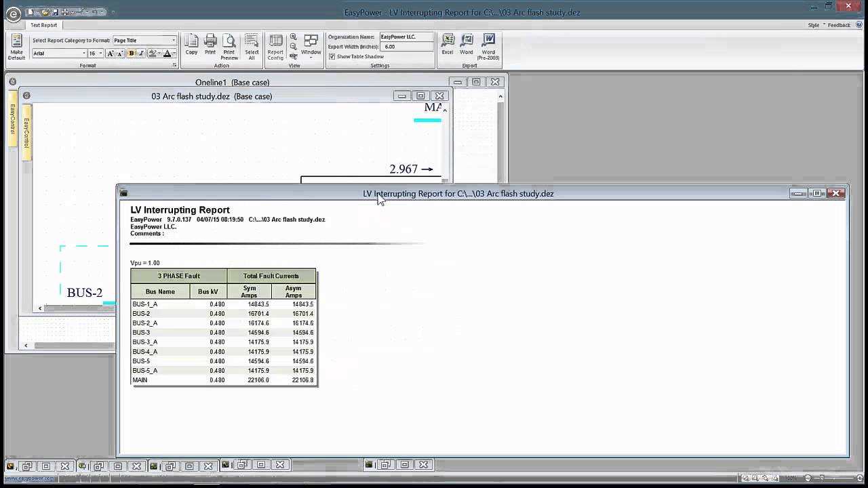This screenshot has height=488, width=868.
Task: Toggle Show Table Shadow checkbox
Action: (x=332, y=56)
